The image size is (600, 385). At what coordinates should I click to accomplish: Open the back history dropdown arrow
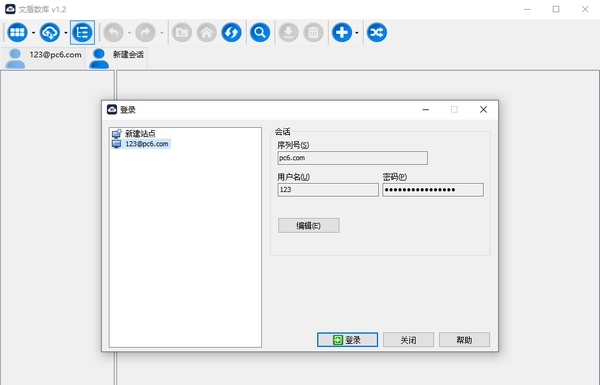pyautogui.click(x=129, y=33)
